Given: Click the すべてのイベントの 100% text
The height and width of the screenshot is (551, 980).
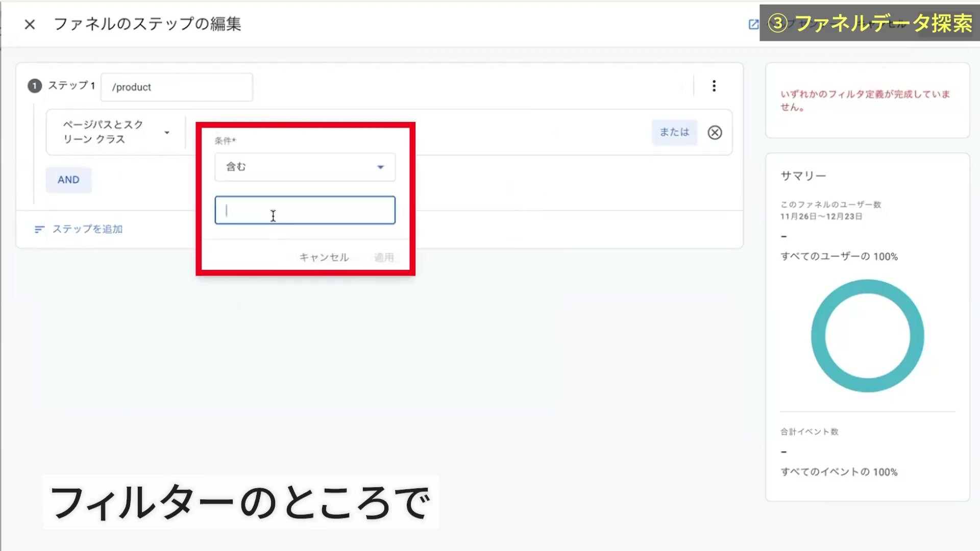Looking at the screenshot, I should (839, 472).
